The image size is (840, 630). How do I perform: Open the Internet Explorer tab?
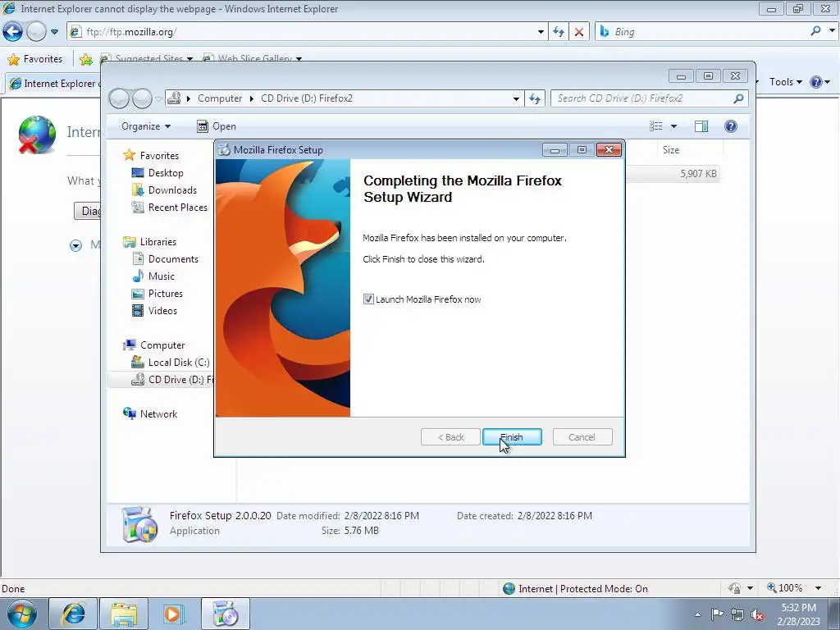tap(53, 84)
